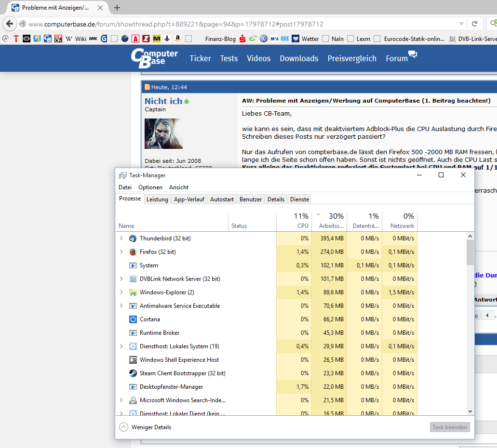Open the yellow M bookmark icon
This screenshot has width=497, height=448.
click(157, 39)
